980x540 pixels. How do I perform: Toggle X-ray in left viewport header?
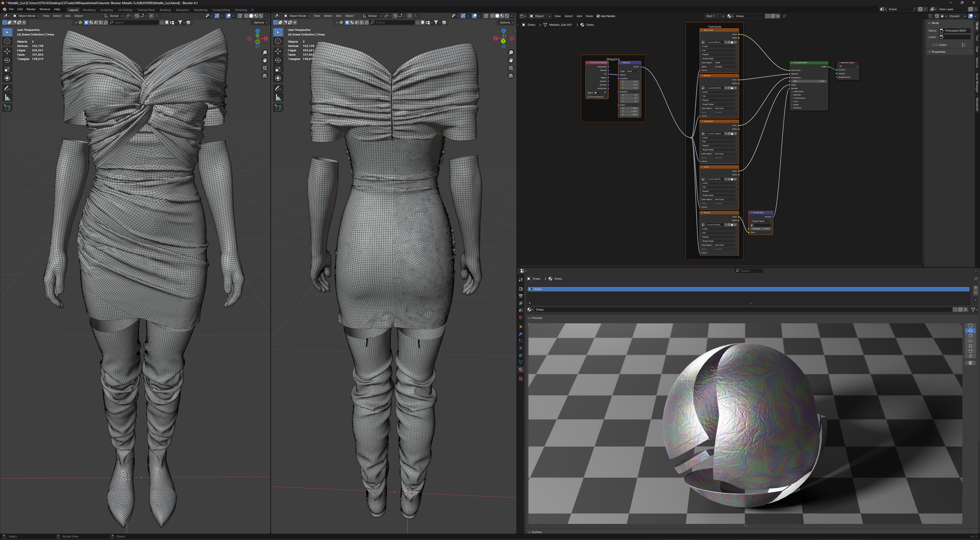point(240,16)
